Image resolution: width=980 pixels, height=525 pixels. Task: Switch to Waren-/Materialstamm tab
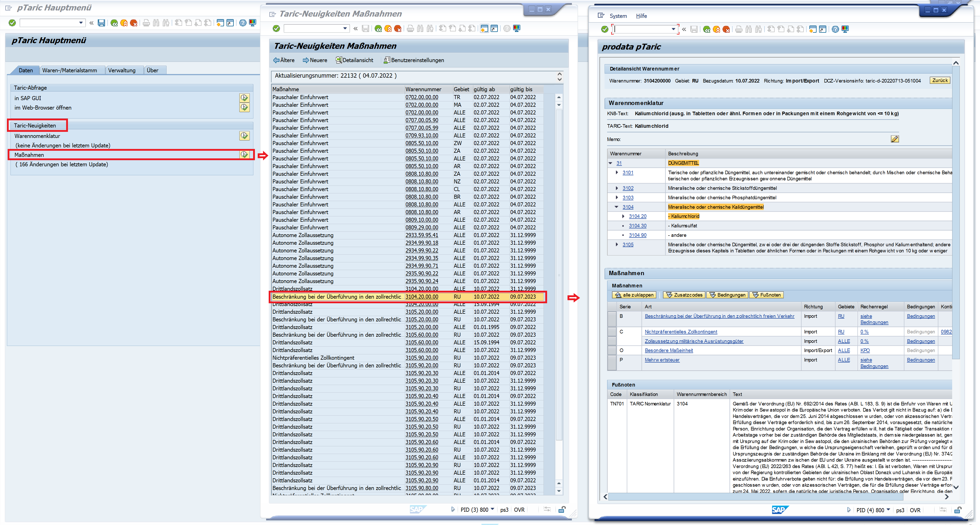coord(70,70)
